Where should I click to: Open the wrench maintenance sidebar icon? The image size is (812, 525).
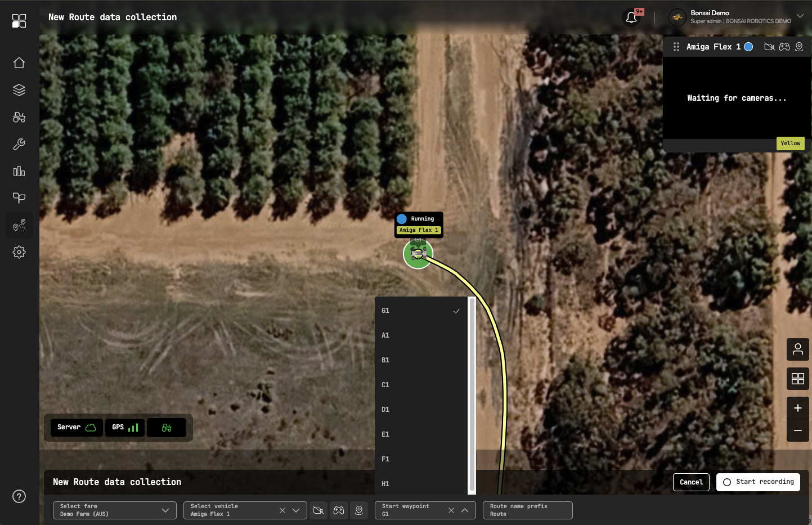point(19,144)
